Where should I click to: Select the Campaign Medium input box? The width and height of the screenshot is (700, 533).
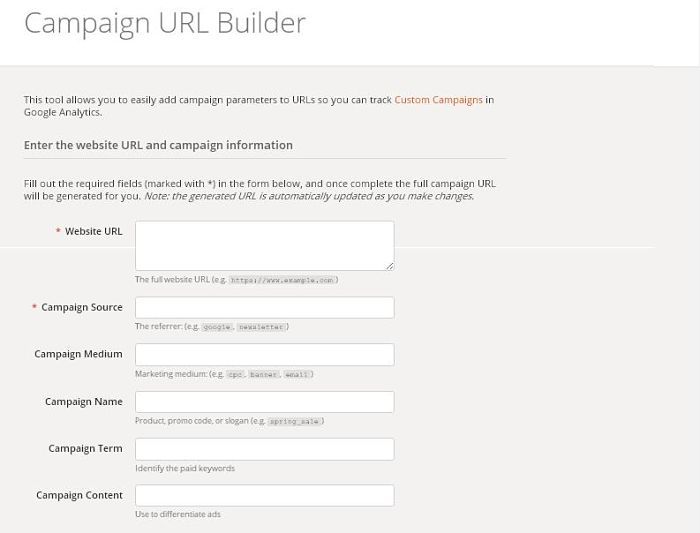pyautogui.click(x=265, y=354)
